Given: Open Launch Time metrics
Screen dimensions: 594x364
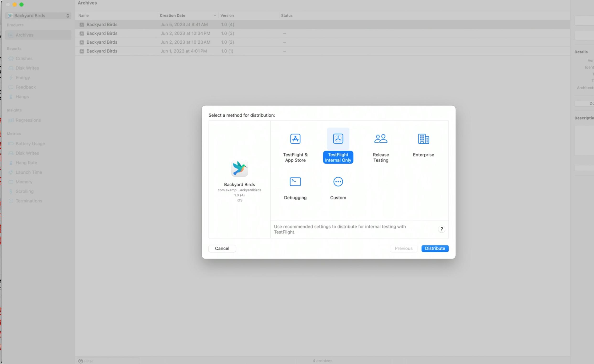Looking at the screenshot, I should tap(28, 172).
